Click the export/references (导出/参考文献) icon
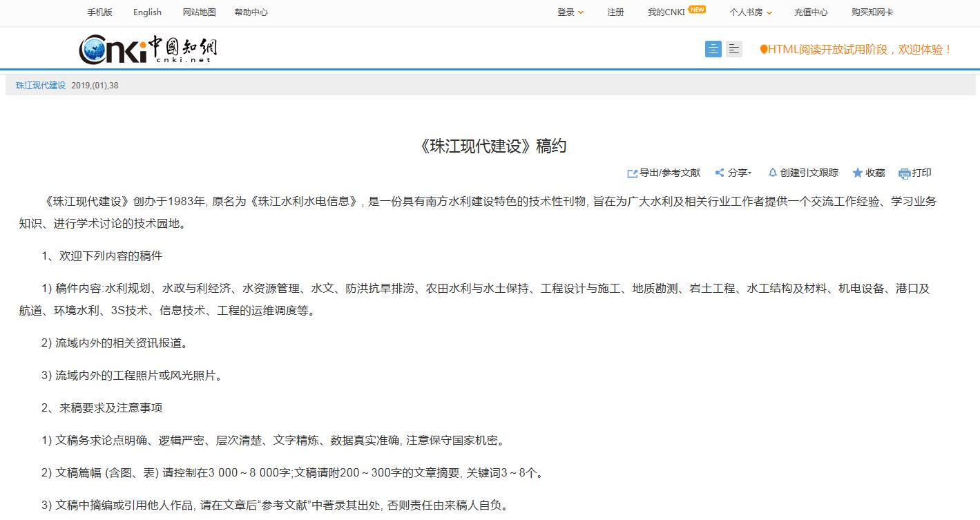Screen dimensions: 980x520 (632, 173)
